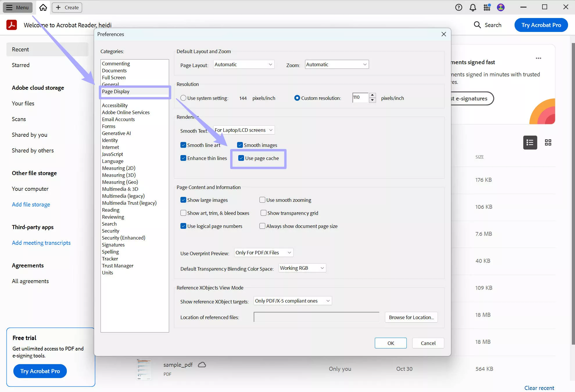Click the Location of referenced files field
Viewport: 575px width, 392px height.
click(316, 317)
